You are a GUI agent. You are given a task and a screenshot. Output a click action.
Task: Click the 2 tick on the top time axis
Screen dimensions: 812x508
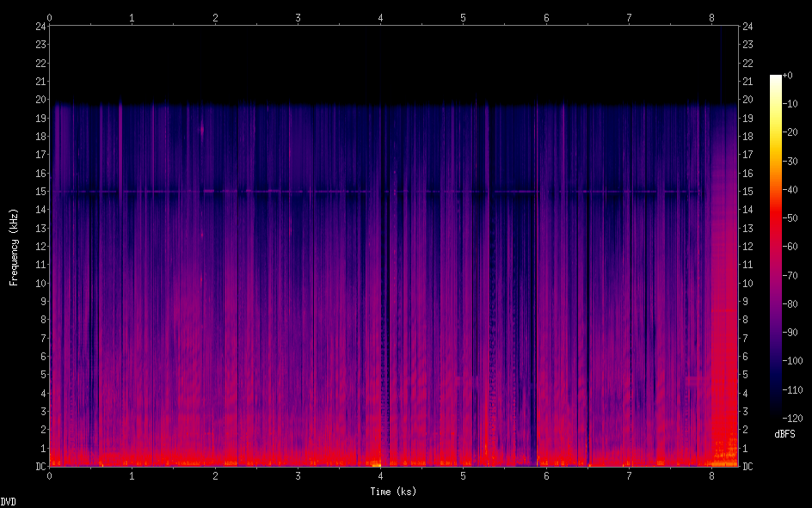point(215,17)
